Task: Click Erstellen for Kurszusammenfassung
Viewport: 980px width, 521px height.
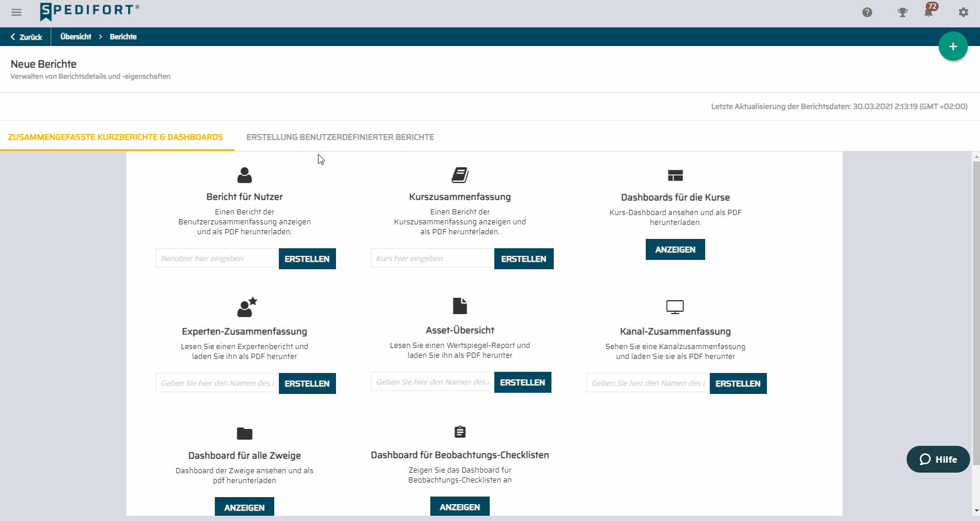Action: (524, 259)
